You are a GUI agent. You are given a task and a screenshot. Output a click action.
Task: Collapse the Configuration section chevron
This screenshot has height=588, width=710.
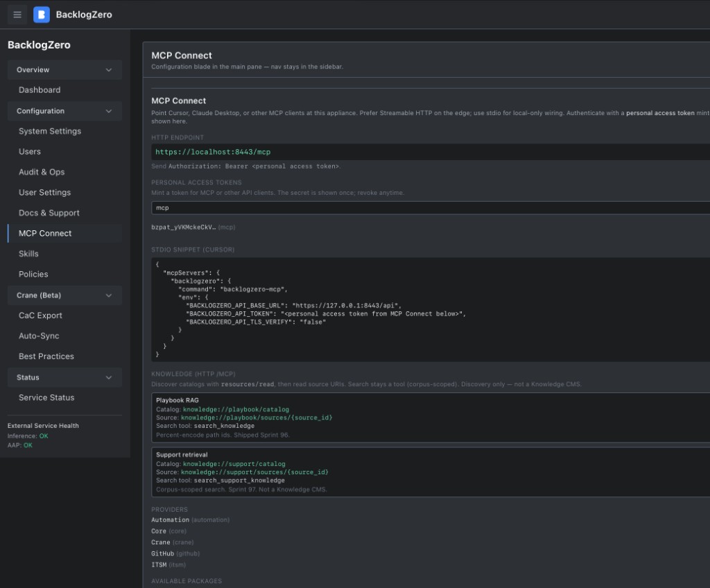[x=109, y=111]
